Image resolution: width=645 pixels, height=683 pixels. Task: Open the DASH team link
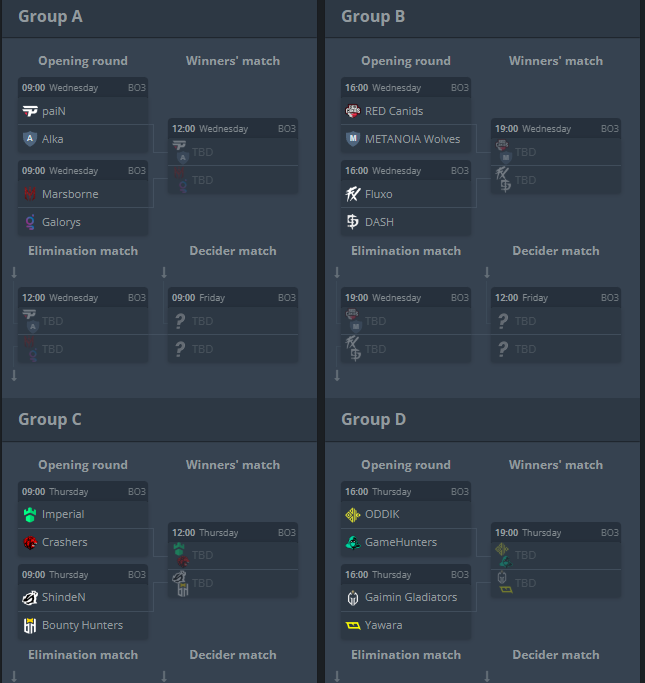[x=379, y=222]
